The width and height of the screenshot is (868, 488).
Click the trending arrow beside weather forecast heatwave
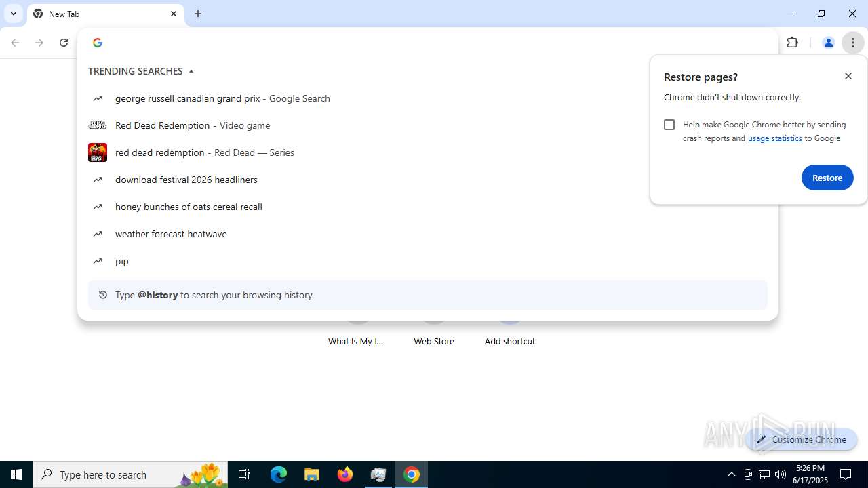[x=98, y=234]
